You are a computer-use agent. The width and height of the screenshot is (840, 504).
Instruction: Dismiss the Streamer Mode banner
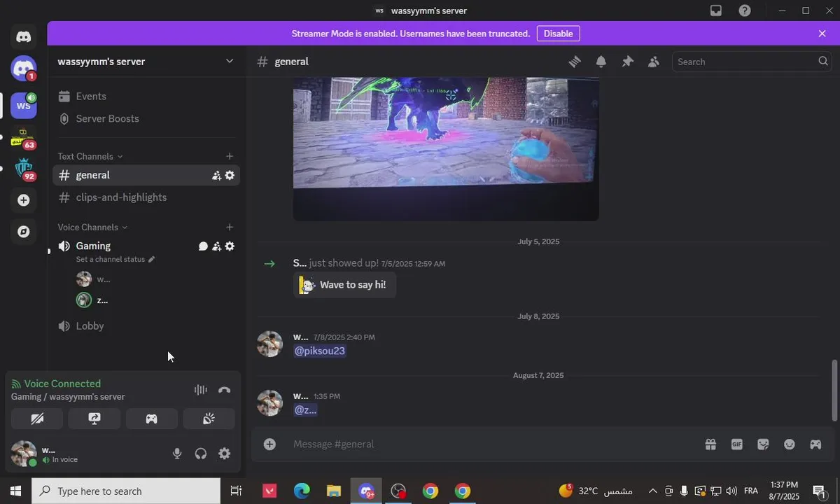tap(822, 34)
